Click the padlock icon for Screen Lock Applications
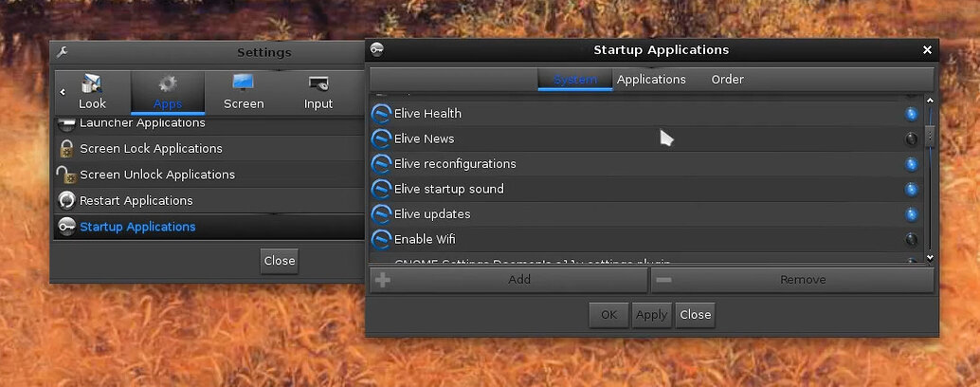980x387 pixels. pyautogui.click(x=66, y=149)
